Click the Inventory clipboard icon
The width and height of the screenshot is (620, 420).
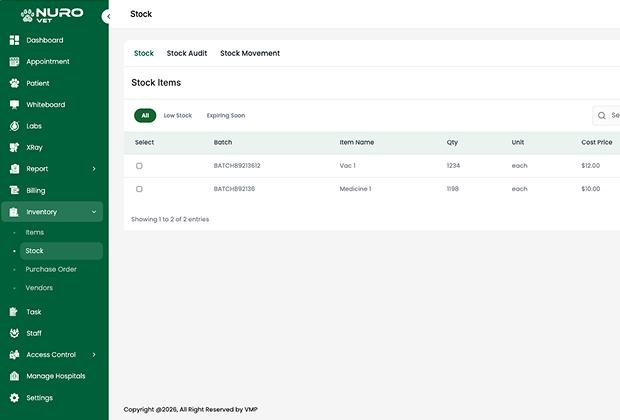pyautogui.click(x=14, y=212)
